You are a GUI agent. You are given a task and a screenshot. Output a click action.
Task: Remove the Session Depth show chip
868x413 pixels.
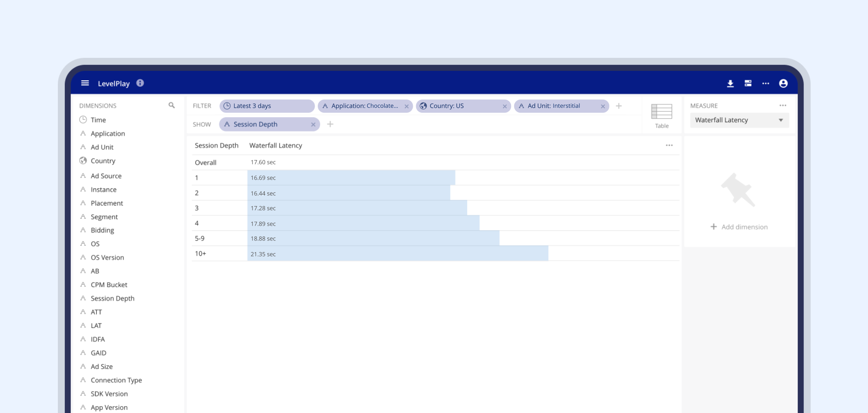point(313,124)
